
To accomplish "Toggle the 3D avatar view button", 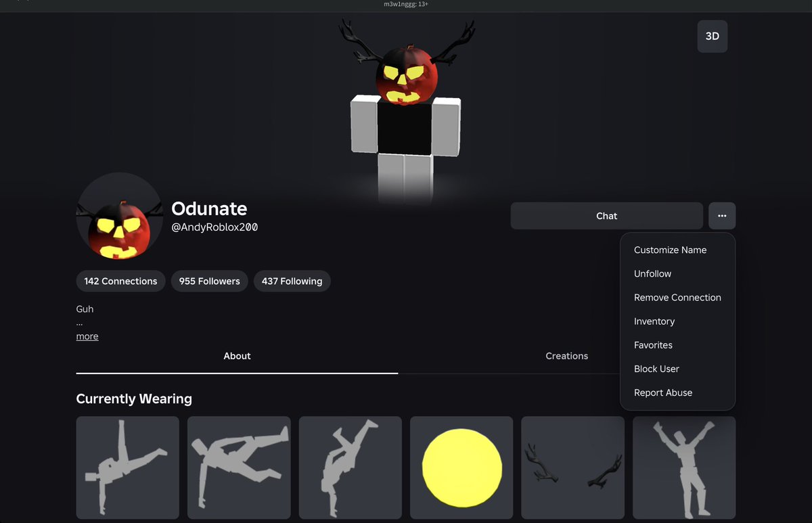I will click(713, 37).
